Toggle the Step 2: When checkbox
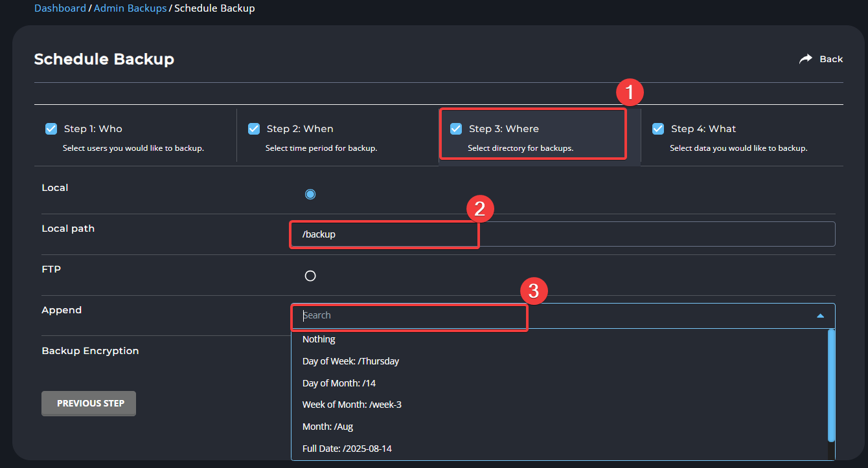This screenshot has height=468, width=868. (x=254, y=129)
